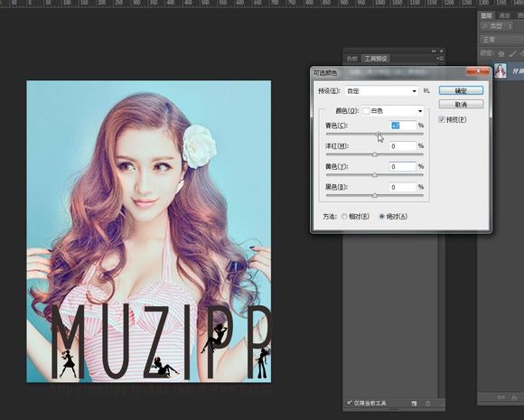Screen dimensions: 524x420
Task: Open the layer blend mode dropdown 正常
Action: [x=501, y=40]
